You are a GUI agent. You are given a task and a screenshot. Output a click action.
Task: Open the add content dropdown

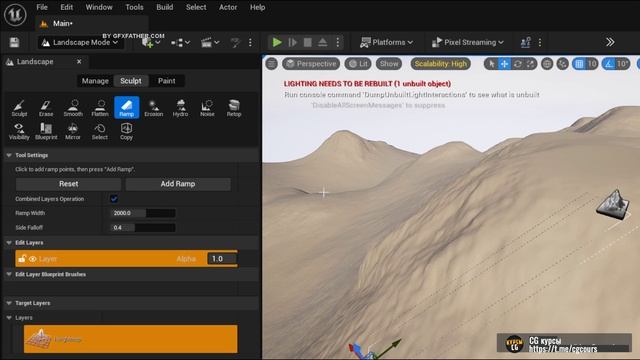[x=151, y=42]
